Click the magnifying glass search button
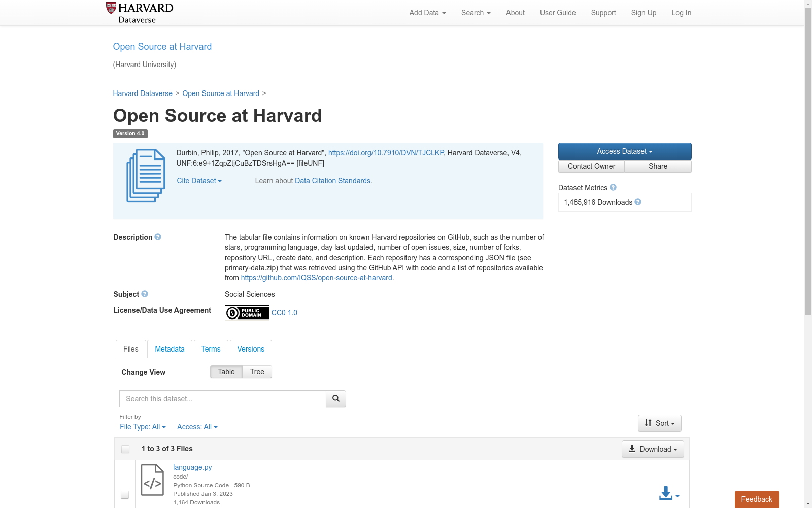Screen dimensions: 812x508 click(336, 399)
